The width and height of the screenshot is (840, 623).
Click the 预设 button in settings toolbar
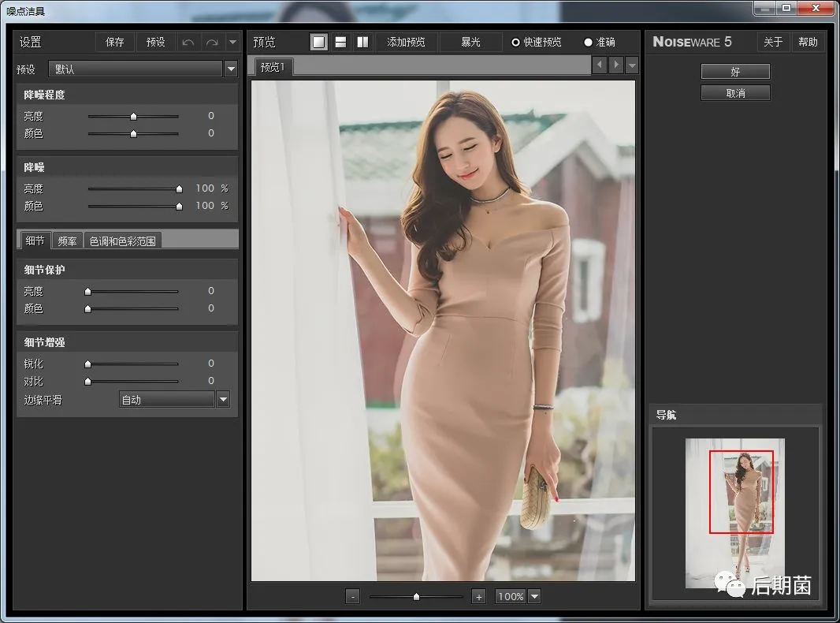pos(156,43)
